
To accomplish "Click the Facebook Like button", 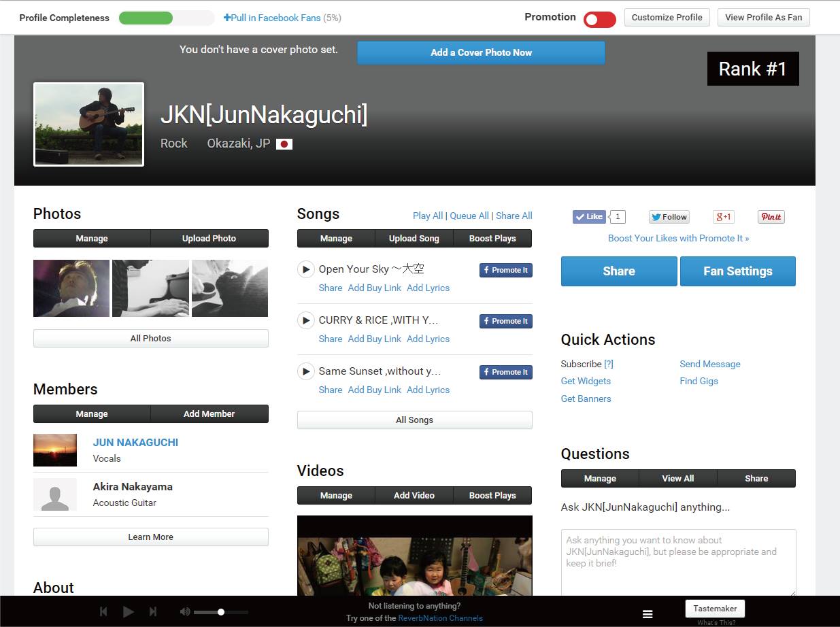I will pos(589,217).
